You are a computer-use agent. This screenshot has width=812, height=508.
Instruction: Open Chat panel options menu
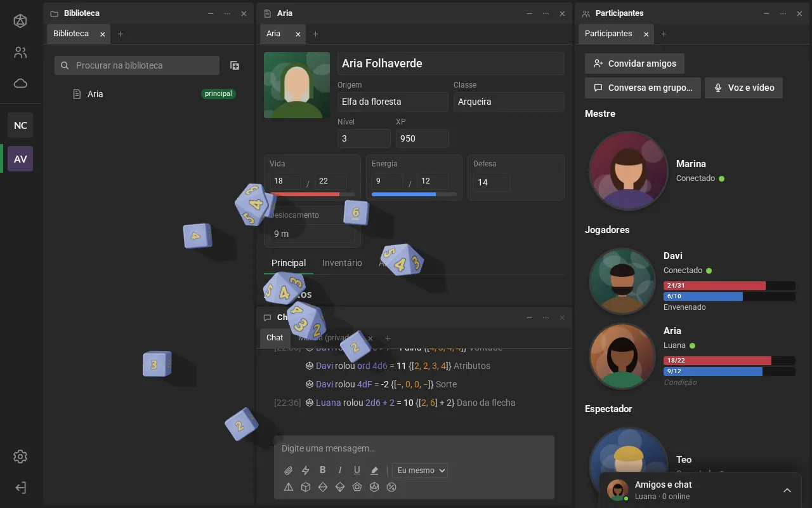[x=546, y=317]
